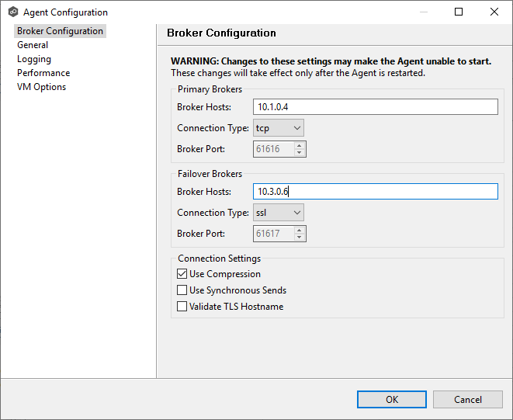Decrease the Primary Broker Port value

[300, 152]
